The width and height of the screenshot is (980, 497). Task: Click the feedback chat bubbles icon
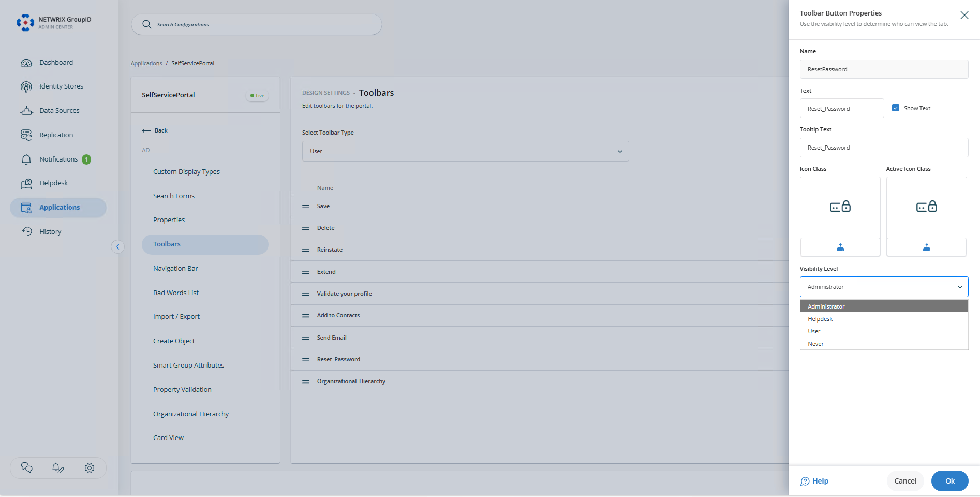coord(26,467)
